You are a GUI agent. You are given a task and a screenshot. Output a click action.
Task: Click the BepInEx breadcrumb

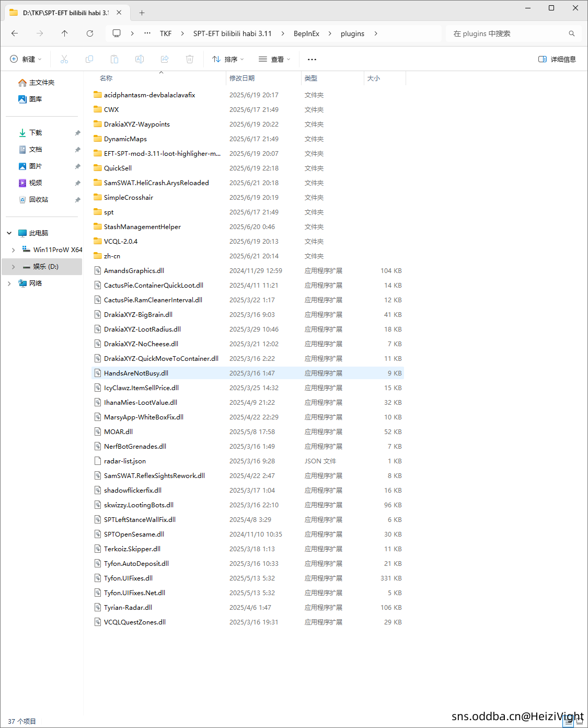coord(306,33)
